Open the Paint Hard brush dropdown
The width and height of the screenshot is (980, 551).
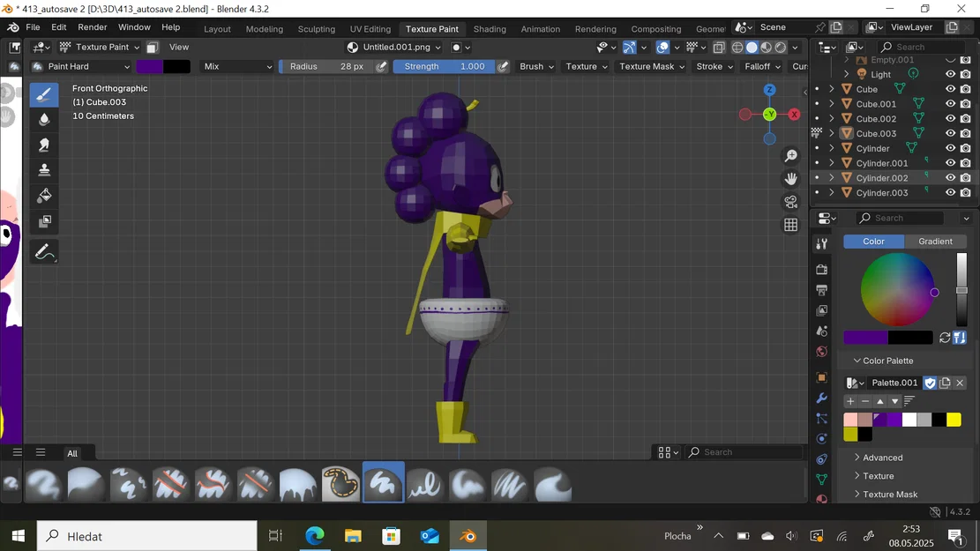(x=80, y=66)
